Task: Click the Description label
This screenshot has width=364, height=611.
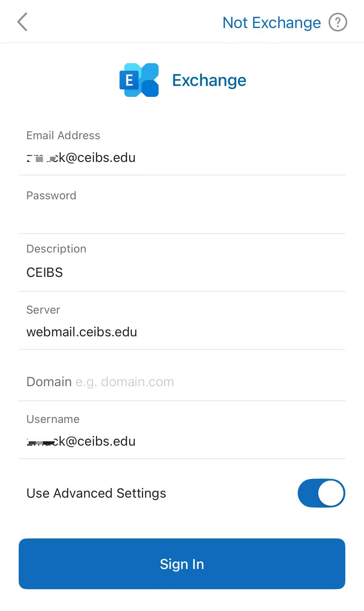Action: tap(56, 249)
